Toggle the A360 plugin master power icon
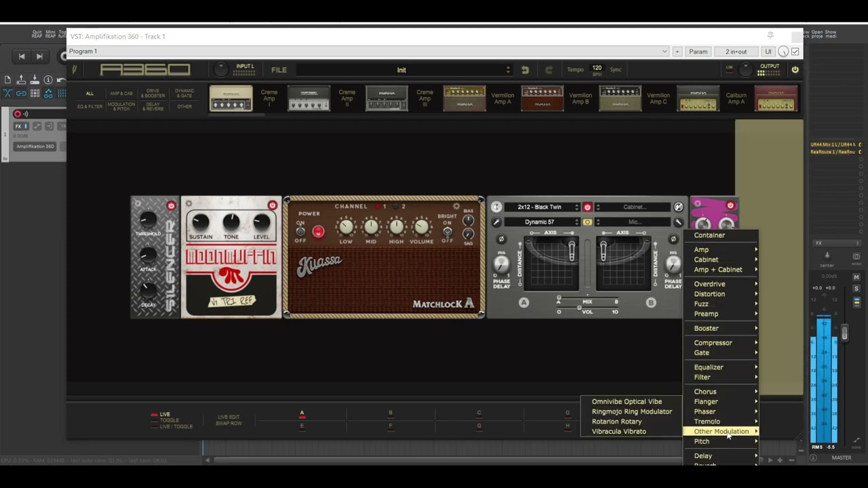The image size is (868, 488). [795, 69]
